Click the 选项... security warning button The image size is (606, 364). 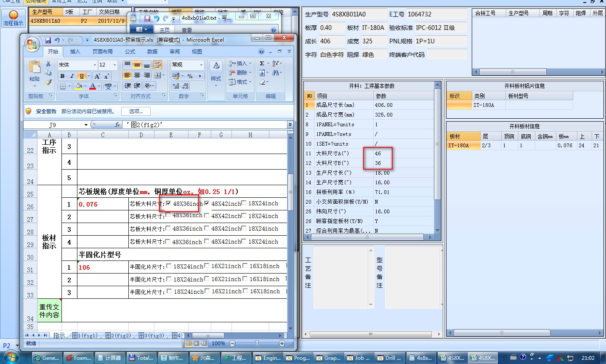coord(136,112)
